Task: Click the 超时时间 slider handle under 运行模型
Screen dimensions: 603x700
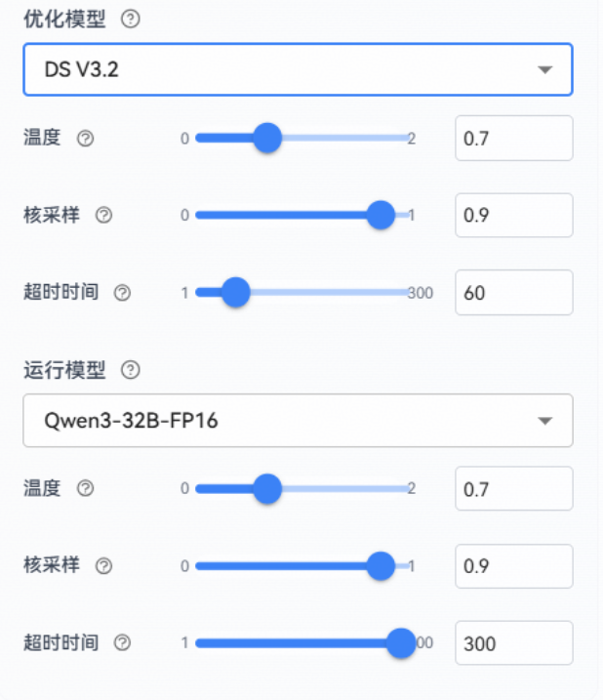Action: click(400, 642)
